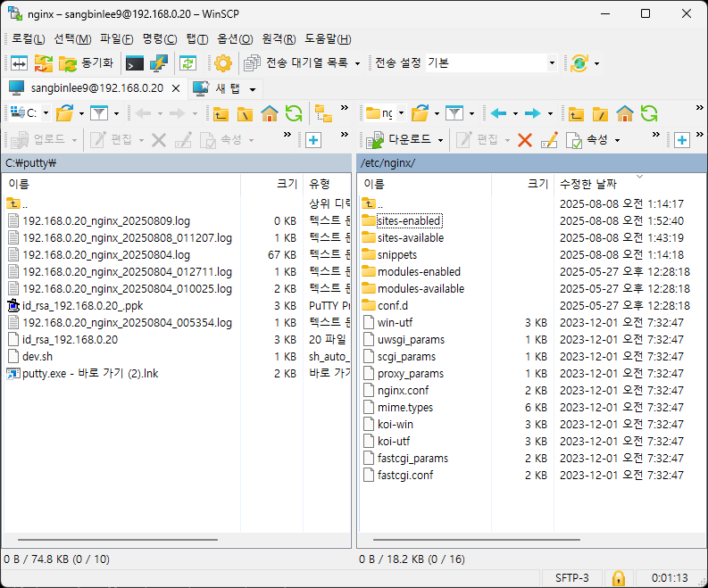Open the 파일(F) menu
Viewport: 708px width, 588px height.
[116, 39]
